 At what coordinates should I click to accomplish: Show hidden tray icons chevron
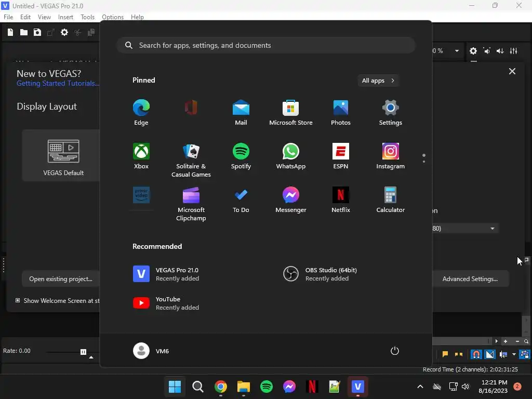click(420, 387)
